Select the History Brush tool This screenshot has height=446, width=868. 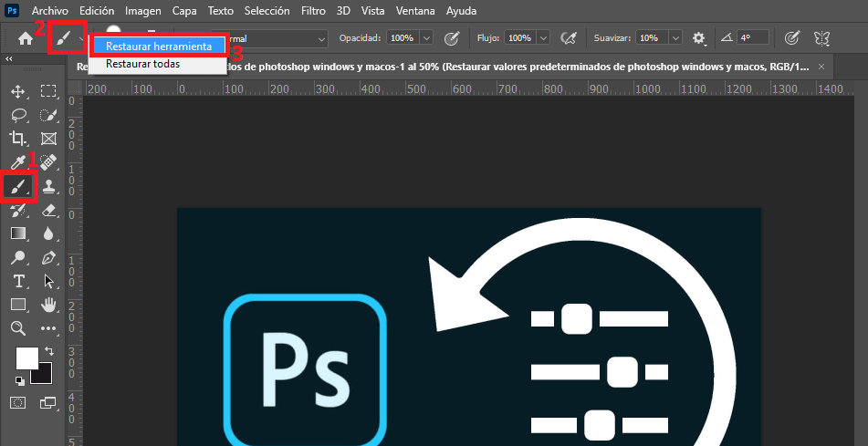pos(18,211)
